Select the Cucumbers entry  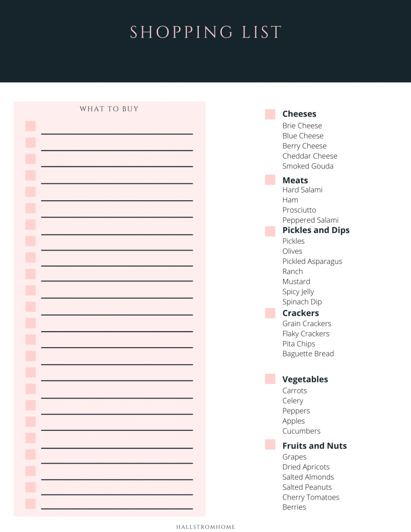(301, 431)
